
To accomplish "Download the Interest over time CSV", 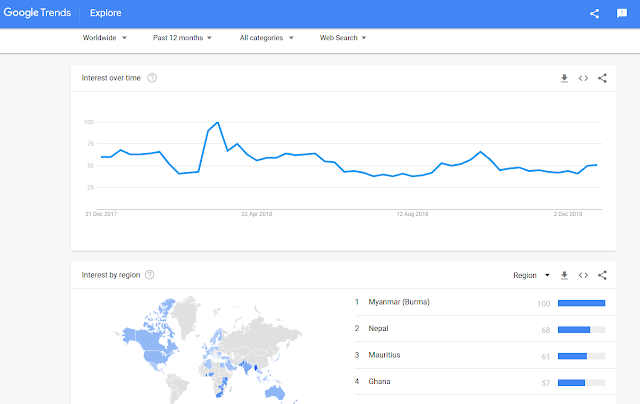I will coord(564,78).
